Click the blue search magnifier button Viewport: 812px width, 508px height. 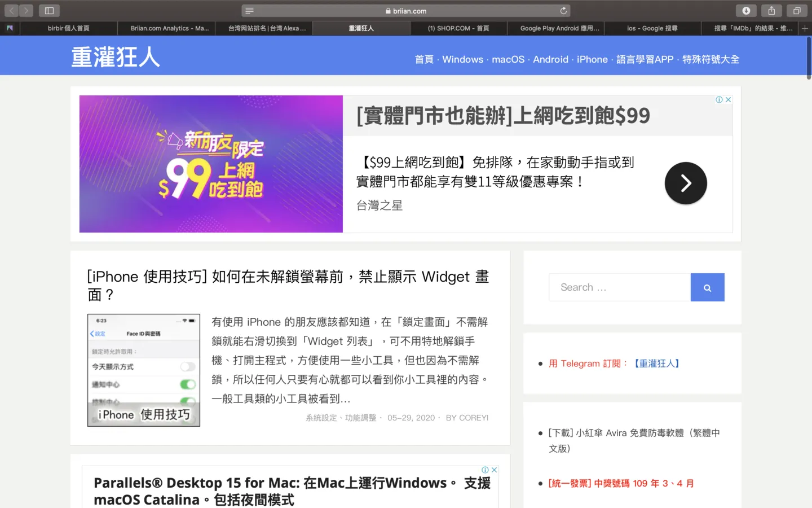point(707,288)
